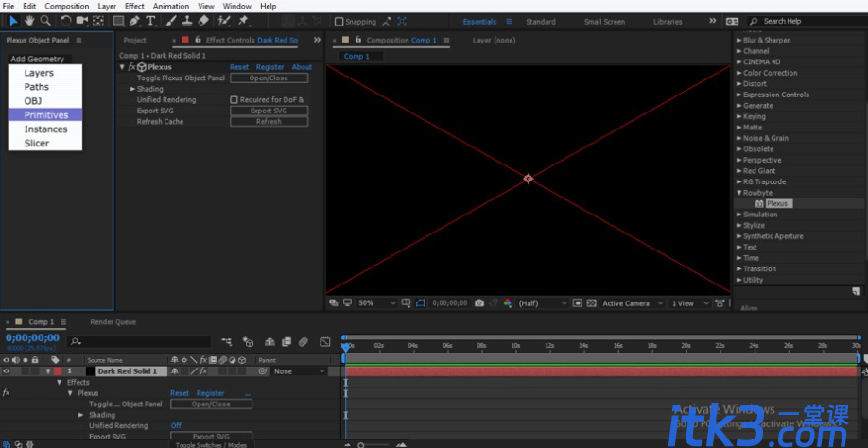
Task: Toggle lock on the Effect Controls panel
Action: click(x=198, y=40)
